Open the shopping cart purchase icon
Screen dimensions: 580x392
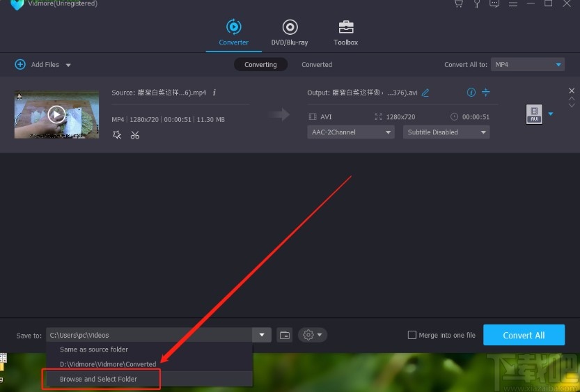[459, 3]
